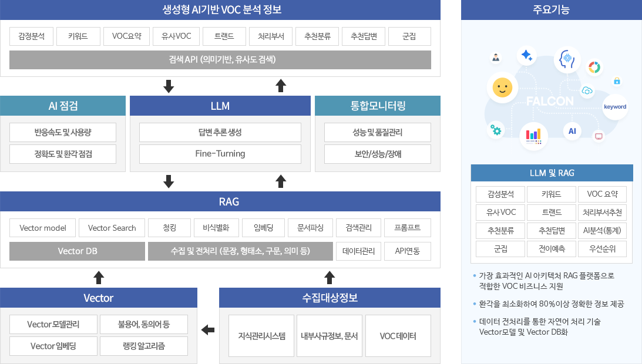Select 추천답변 box in top section
Viewport: 642px width, 364px height.
coord(364,36)
